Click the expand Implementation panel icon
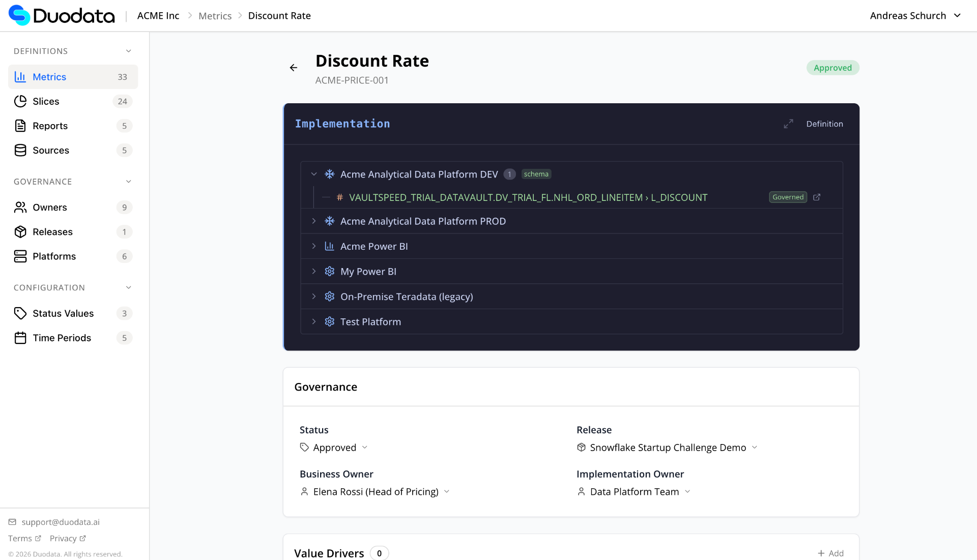The width and height of the screenshot is (977, 560). click(788, 124)
